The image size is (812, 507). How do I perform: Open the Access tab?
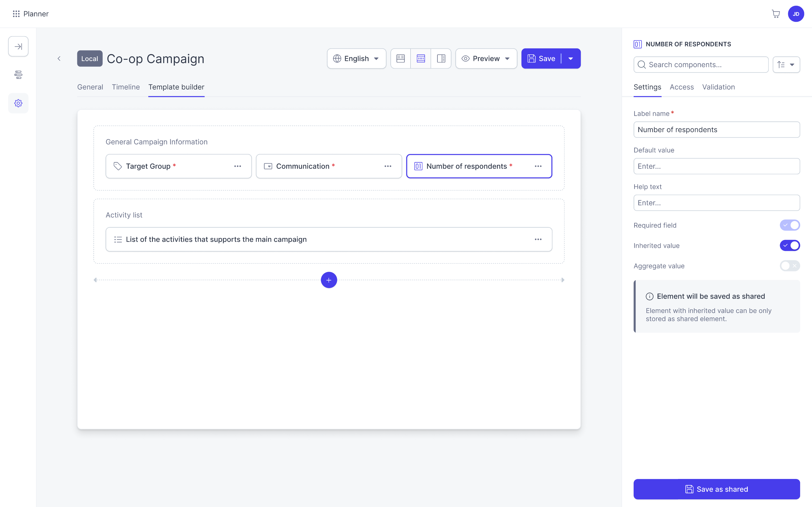click(x=681, y=87)
